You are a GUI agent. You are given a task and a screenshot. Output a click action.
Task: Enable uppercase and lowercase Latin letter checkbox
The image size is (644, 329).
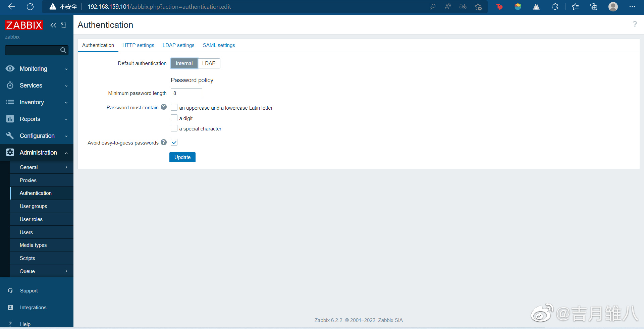[x=174, y=107]
